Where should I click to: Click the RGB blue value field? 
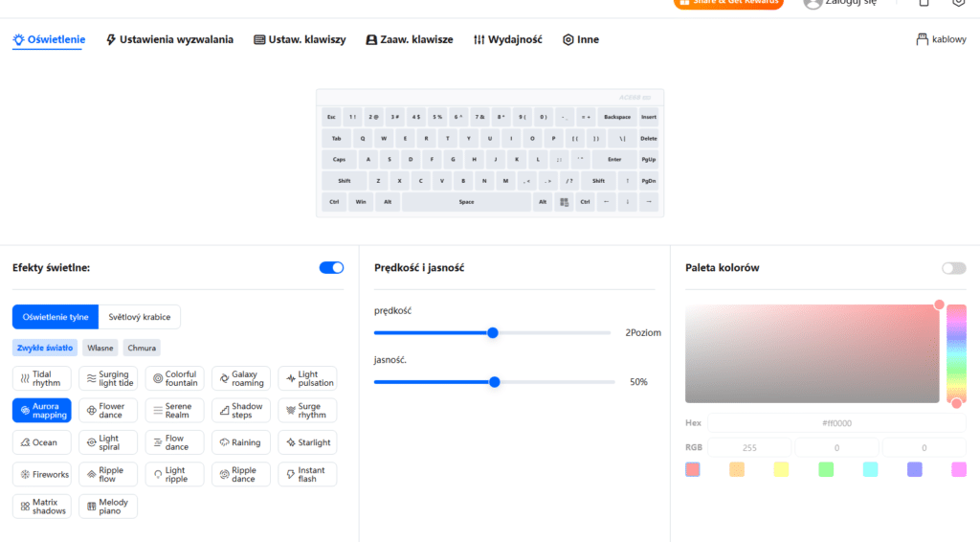(x=924, y=447)
